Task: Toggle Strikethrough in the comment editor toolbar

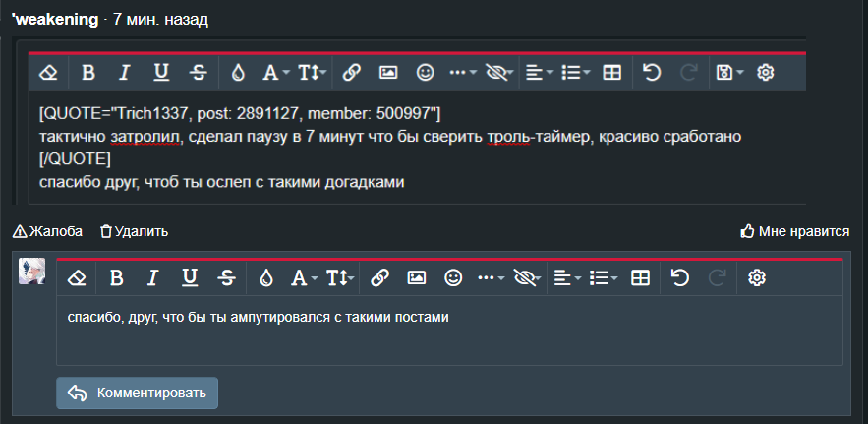Action: pyautogui.click(x=226, y=277)
